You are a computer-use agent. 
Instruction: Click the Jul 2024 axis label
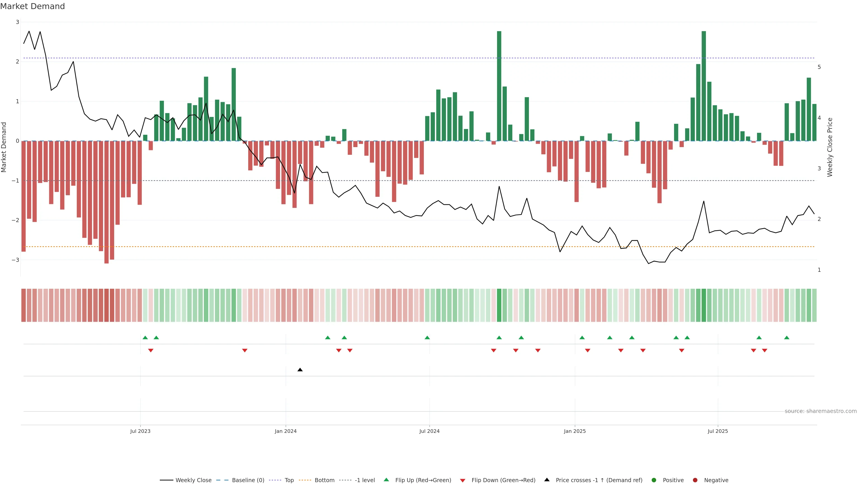pyautogui.click(x=429, y=431)
